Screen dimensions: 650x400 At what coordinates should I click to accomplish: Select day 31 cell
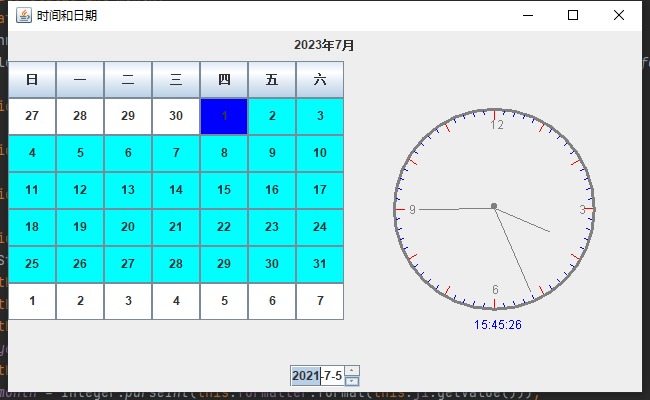point(320,264)
